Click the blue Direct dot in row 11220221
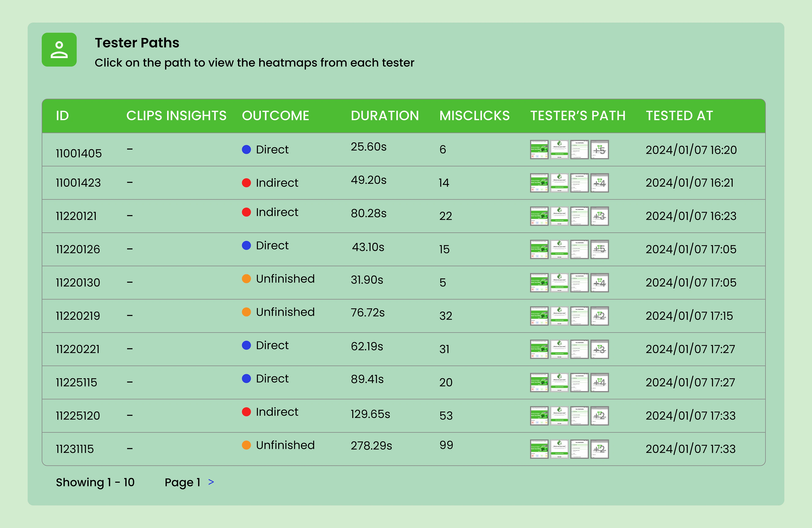 [x=246, y=345]
